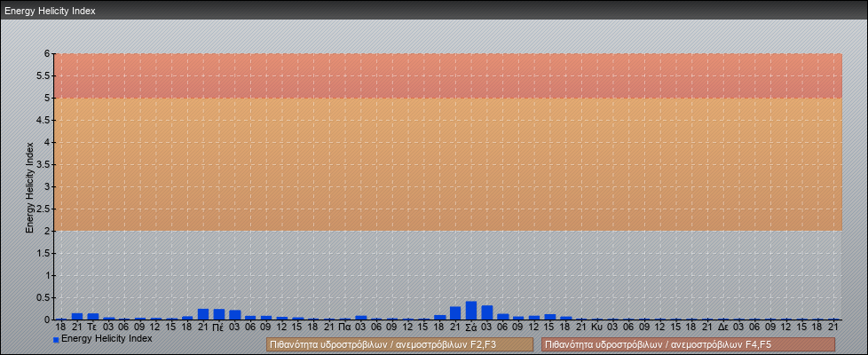868x355 pixels.
Task: Click the y-axis value 5.5
Action: coord(43,75)
